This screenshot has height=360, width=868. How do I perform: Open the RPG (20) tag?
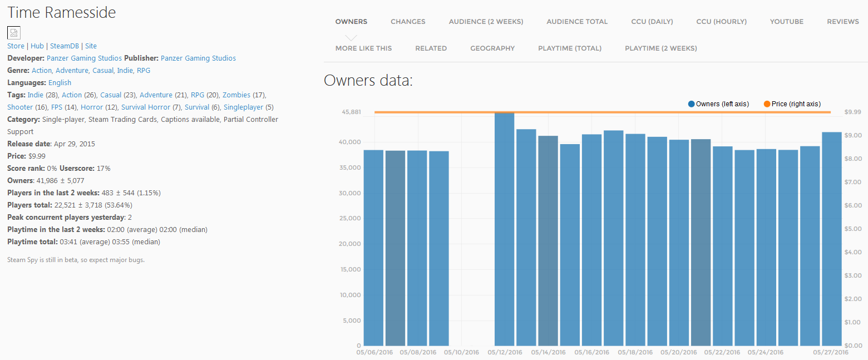(198, 95)
